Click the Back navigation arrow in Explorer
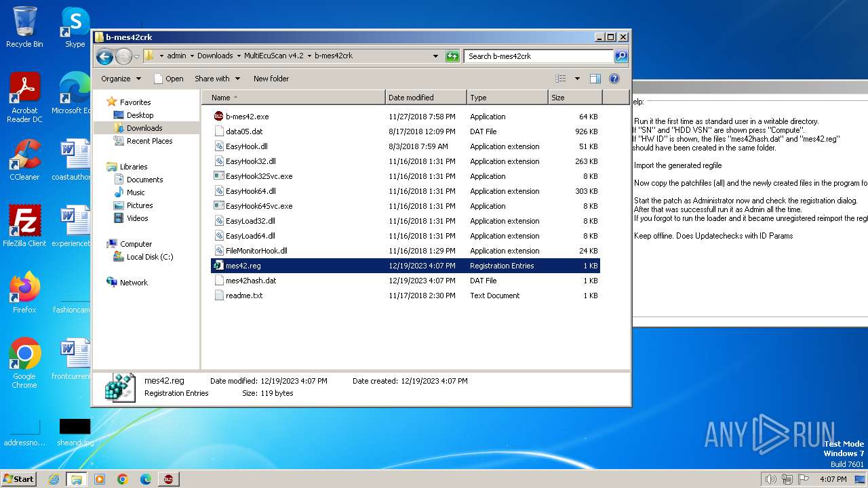The image size is (868, 488). pyautogui.click(x=104, y=56)
